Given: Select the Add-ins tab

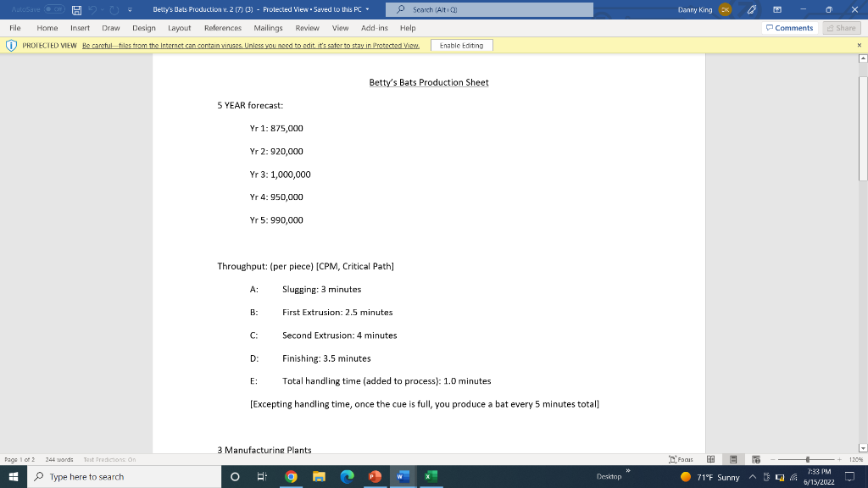Looking at the screenshot, I should pyautogui.click(x=374, y=28).
